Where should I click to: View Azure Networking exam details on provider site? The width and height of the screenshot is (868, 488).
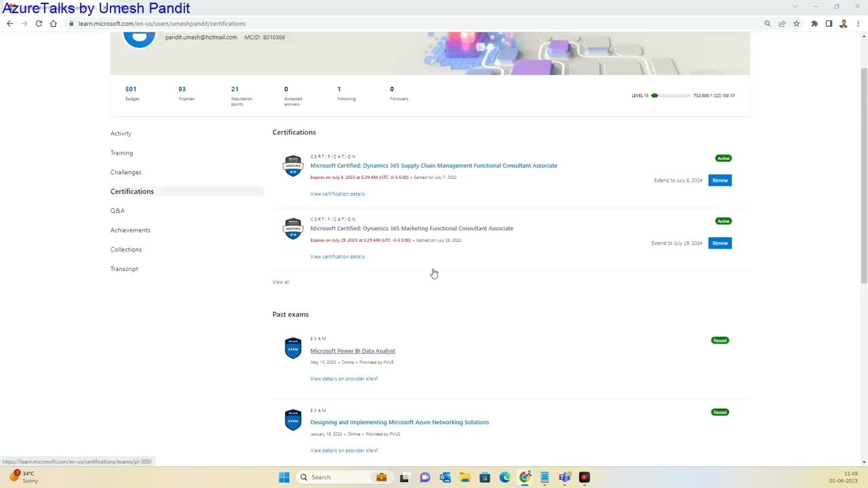344,451
